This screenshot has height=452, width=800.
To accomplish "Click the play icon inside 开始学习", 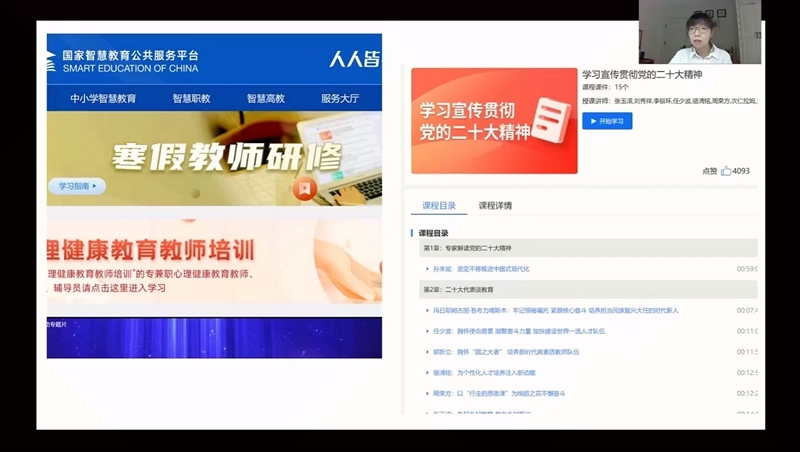I will (593, 121).
